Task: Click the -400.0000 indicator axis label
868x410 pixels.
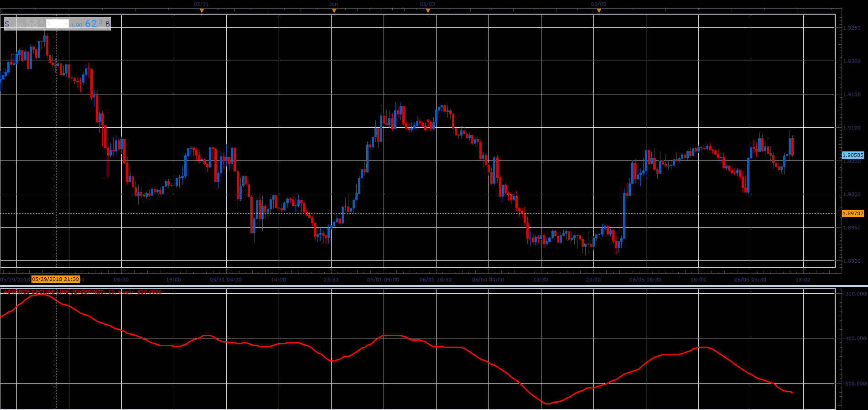Action: [x=855, y=338]
